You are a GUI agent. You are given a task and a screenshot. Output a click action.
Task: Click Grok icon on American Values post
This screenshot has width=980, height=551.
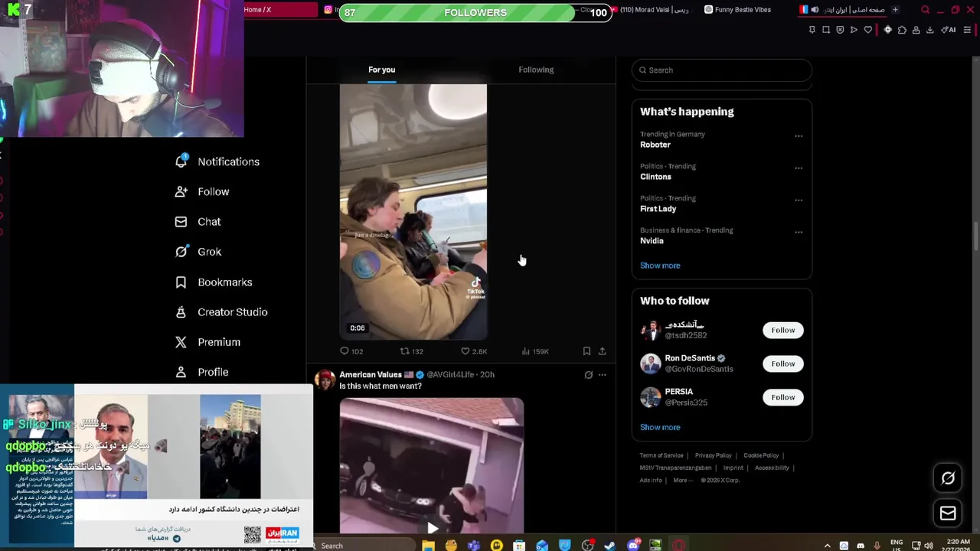(588, 375)
